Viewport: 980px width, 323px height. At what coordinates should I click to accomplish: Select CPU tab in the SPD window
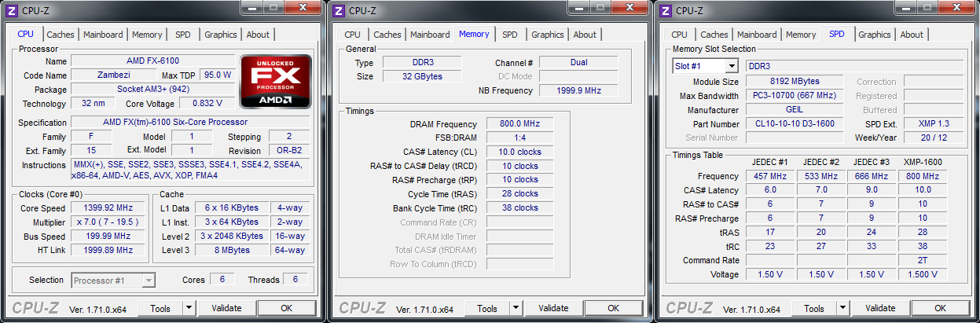point(679,35)
